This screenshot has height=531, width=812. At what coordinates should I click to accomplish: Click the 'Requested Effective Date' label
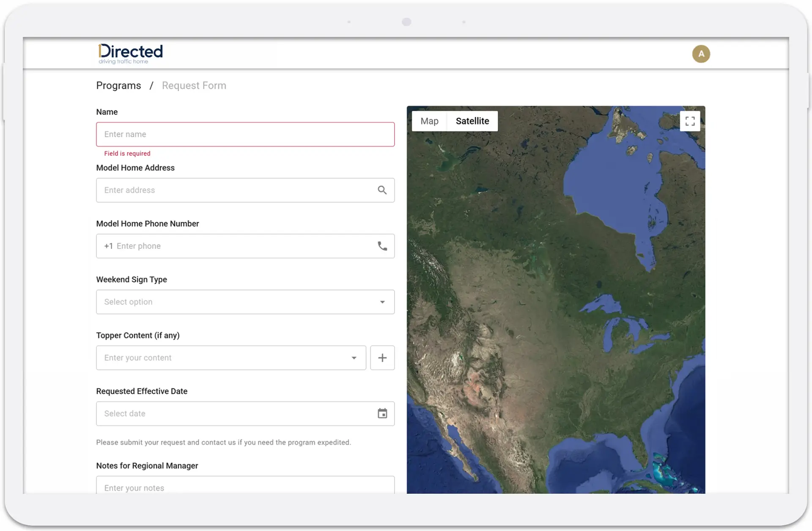coord(142,391)
